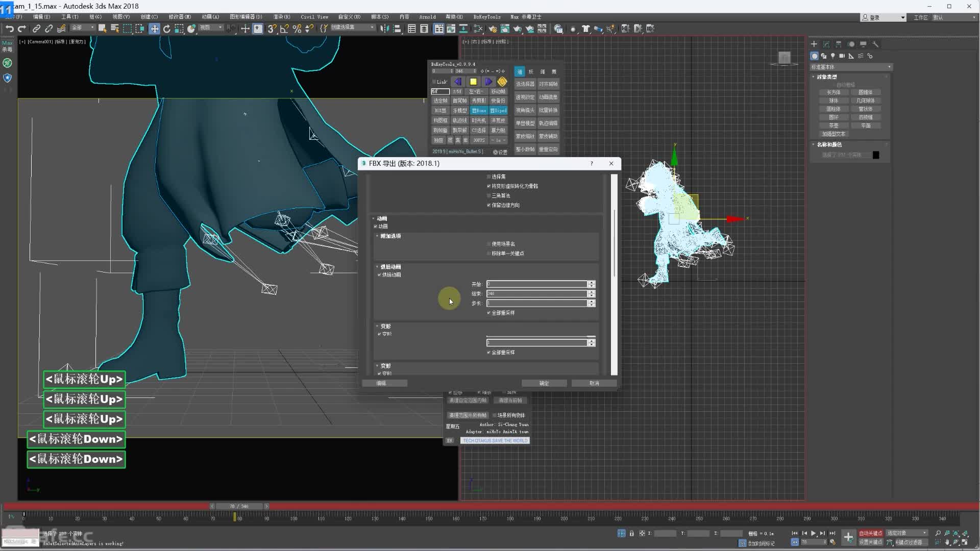Click the Select and Link chain icon
Viewport: 980px width, 551px height.
click(x=36, y=29)
